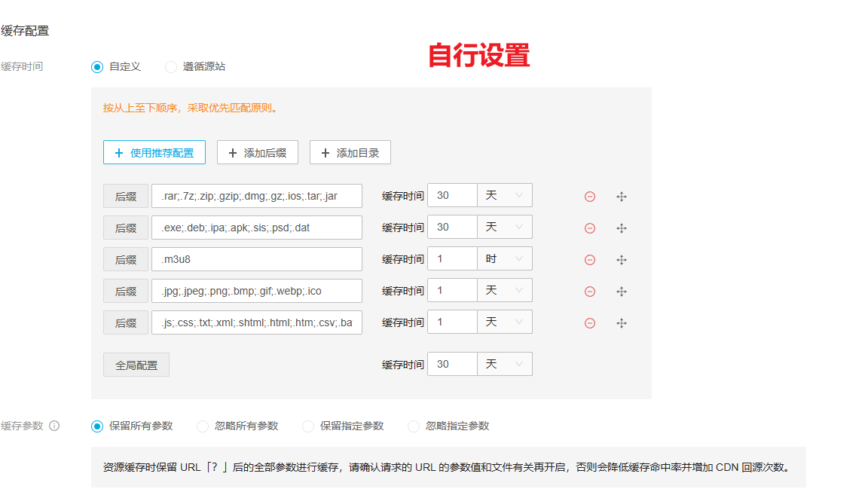Grab the move handle of the .m3u8 rule

coord(622,260)
